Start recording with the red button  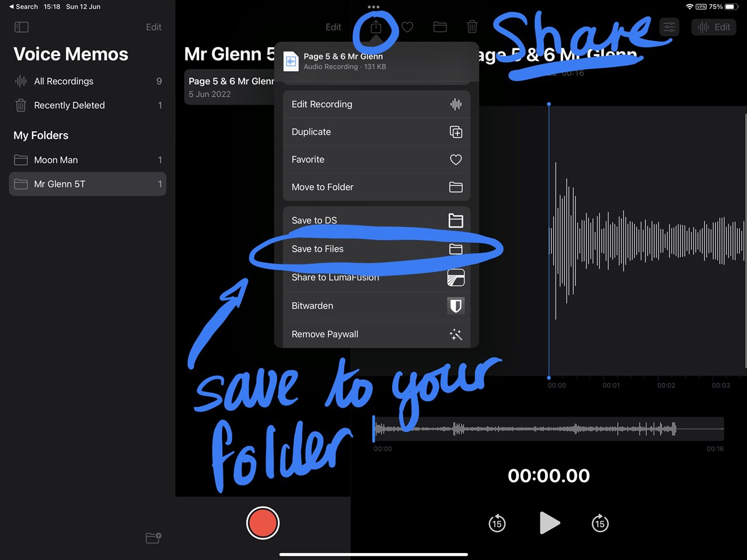pos(263,523)
